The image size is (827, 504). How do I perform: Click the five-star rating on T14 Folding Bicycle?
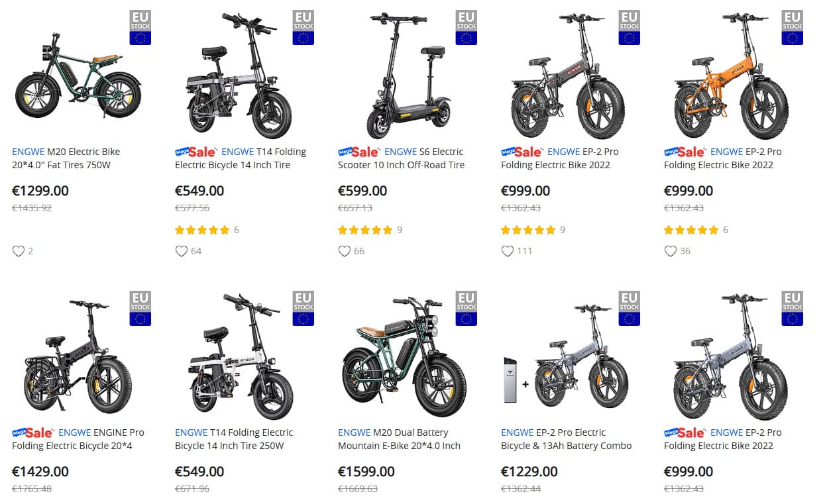[202, 230]
